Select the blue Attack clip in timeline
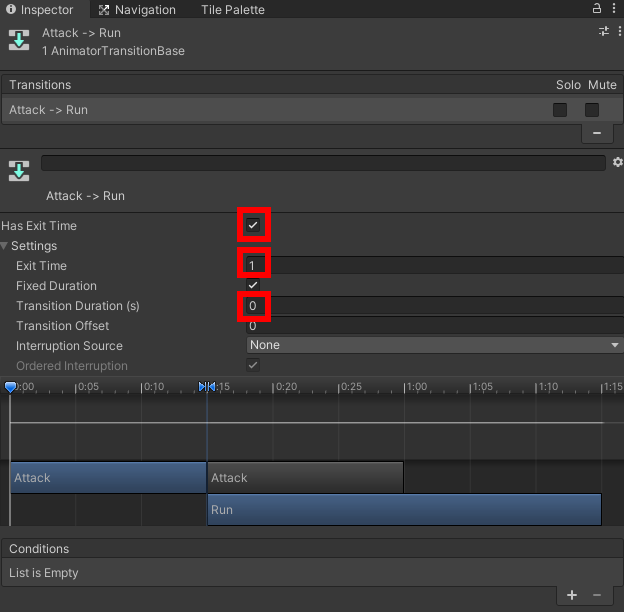 [108, 478]
